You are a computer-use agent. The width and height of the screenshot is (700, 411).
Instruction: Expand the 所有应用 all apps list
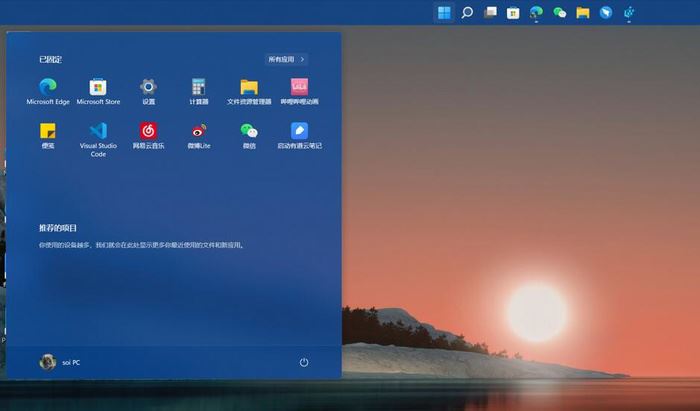pyautogui.click(x=286, y=60)
